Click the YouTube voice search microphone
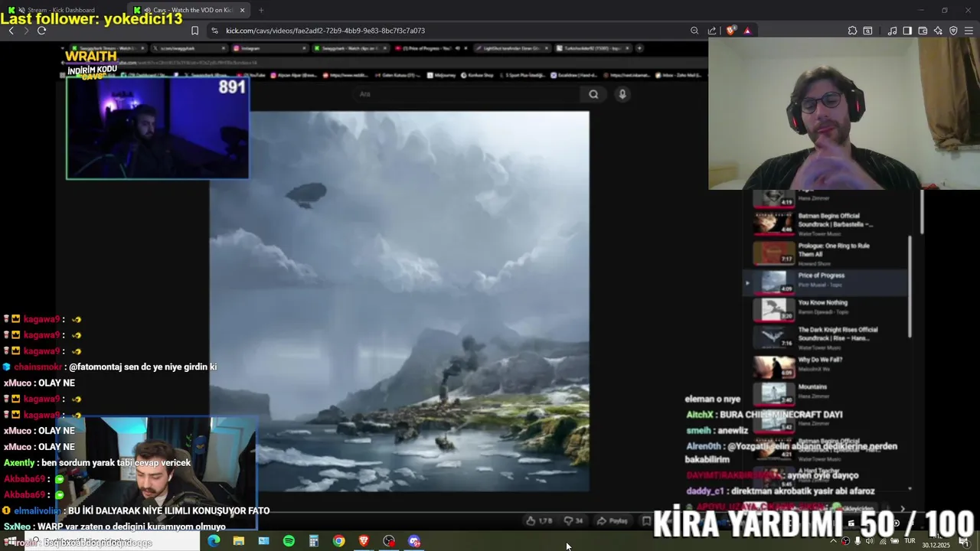The height and width of the screenshot is (551, 980). click(622, 94)
